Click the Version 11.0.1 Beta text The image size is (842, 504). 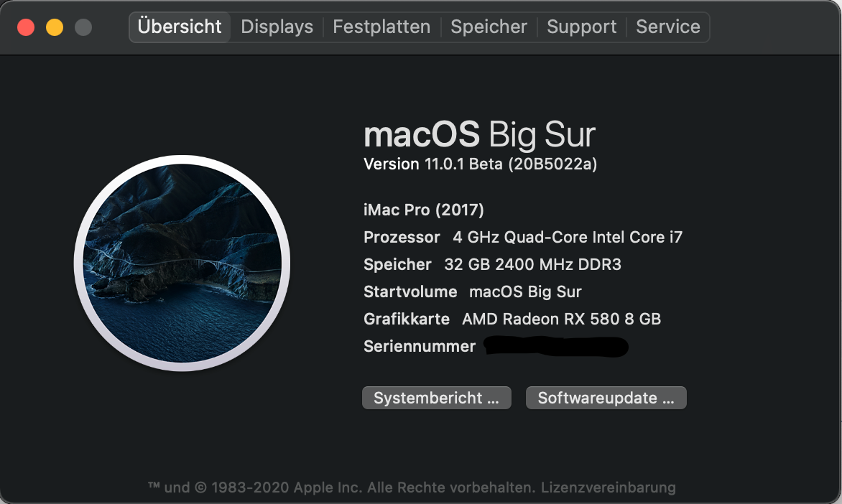(480, 164)
